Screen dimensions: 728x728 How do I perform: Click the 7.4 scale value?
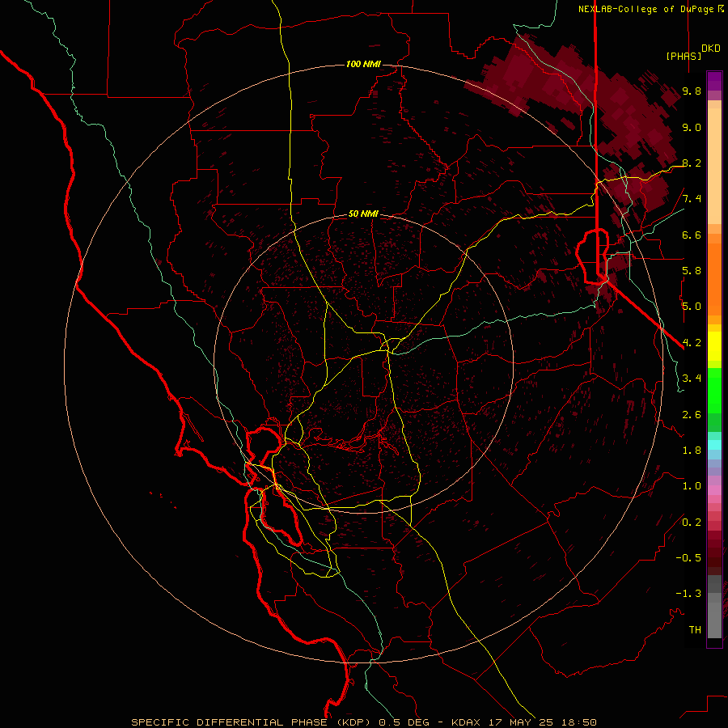pyautogui.click(x=692, y=199)
